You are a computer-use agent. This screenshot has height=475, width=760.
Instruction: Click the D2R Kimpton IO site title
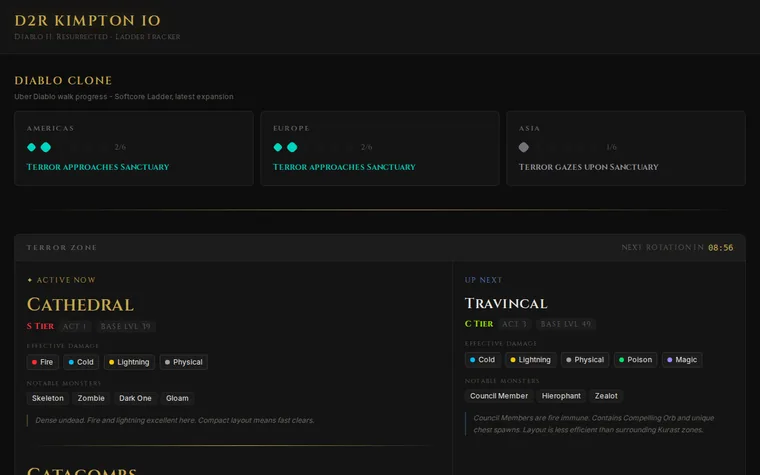point(87,20)
